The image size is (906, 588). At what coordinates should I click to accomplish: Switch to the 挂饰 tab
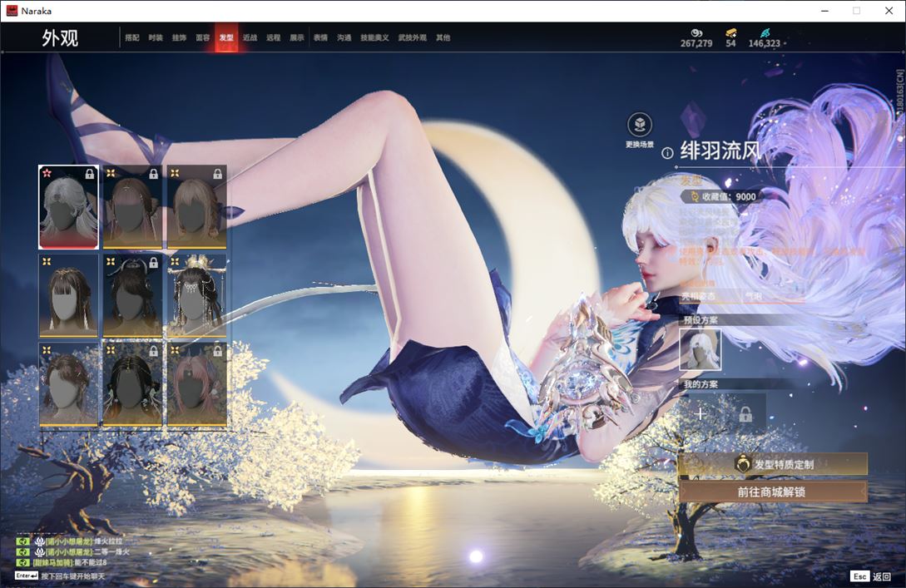tap(179, 37)
